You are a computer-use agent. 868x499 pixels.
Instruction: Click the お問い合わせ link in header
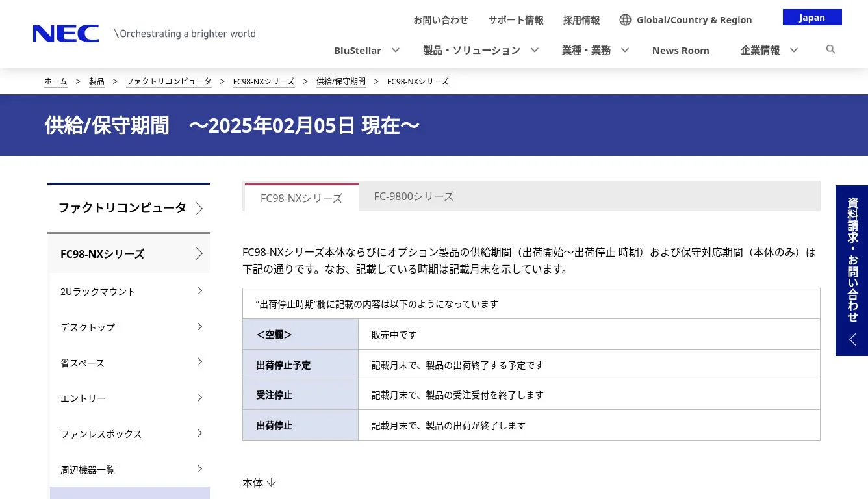point(440,20)
